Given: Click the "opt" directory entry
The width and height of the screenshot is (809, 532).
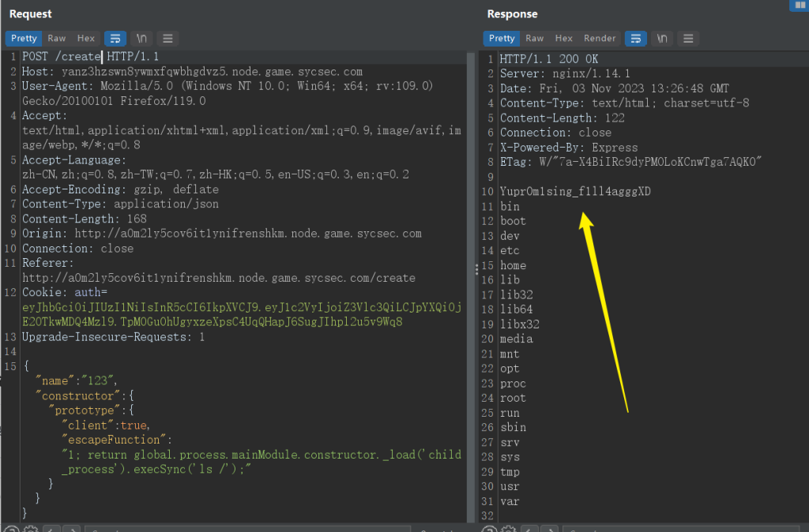Looking at the screenshot, I should pyautogui.click(x=510, y=369).
